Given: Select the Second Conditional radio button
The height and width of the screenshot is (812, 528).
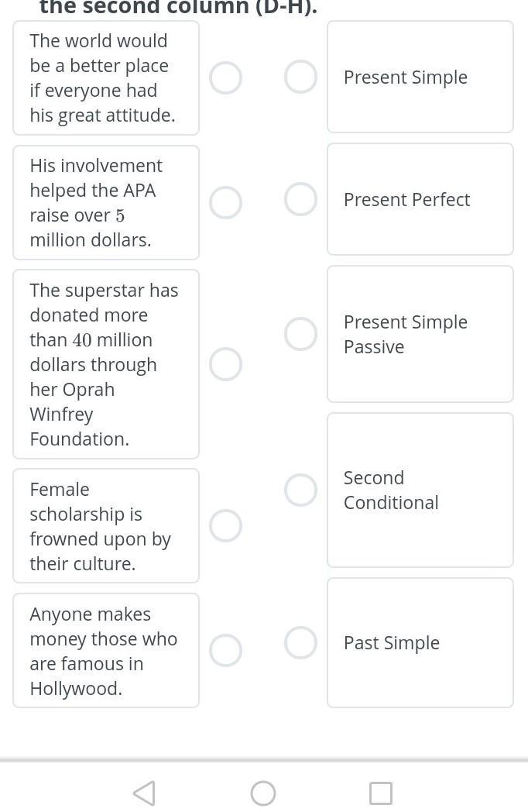Looking at the screenshot, I should point(300,489).
